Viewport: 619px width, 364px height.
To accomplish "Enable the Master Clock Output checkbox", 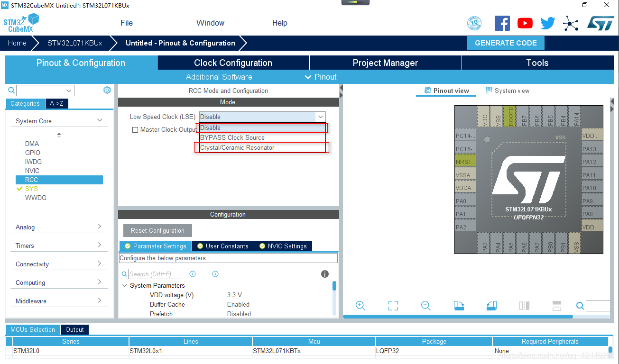I will click(135, 129).
